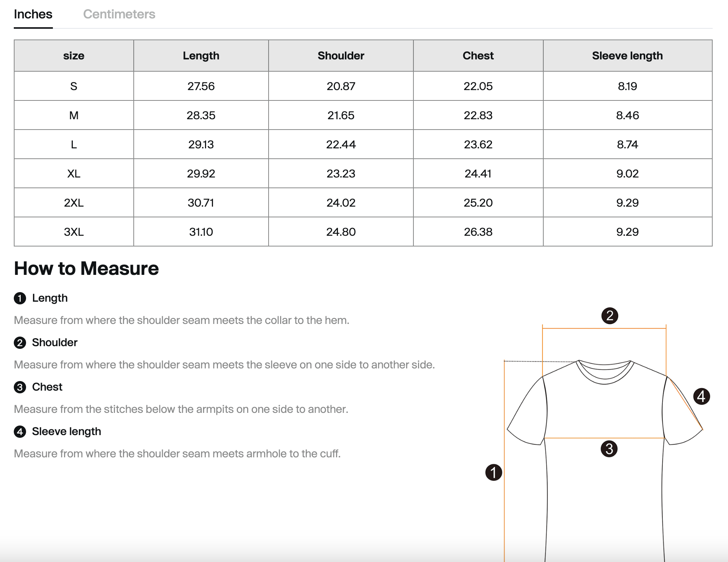This screenshot has height=562, width=728.
Task: Click the Sleeve length column header
Action: coord(627,56)
